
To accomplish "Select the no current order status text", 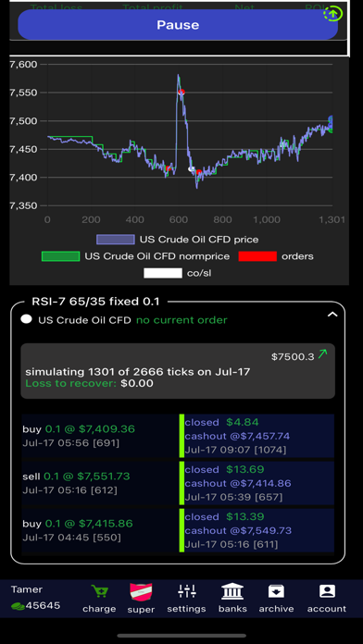I will [x=181, y=320].
